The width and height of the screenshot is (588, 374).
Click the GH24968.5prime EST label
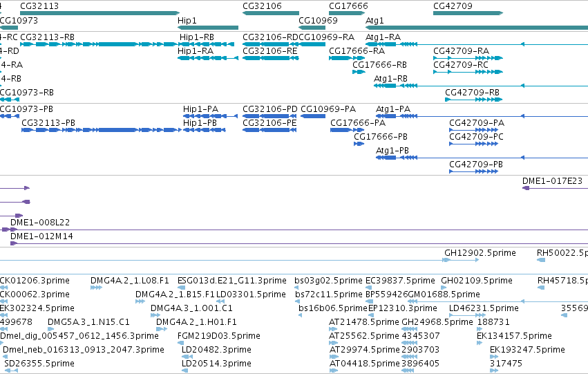pos(437,322)
